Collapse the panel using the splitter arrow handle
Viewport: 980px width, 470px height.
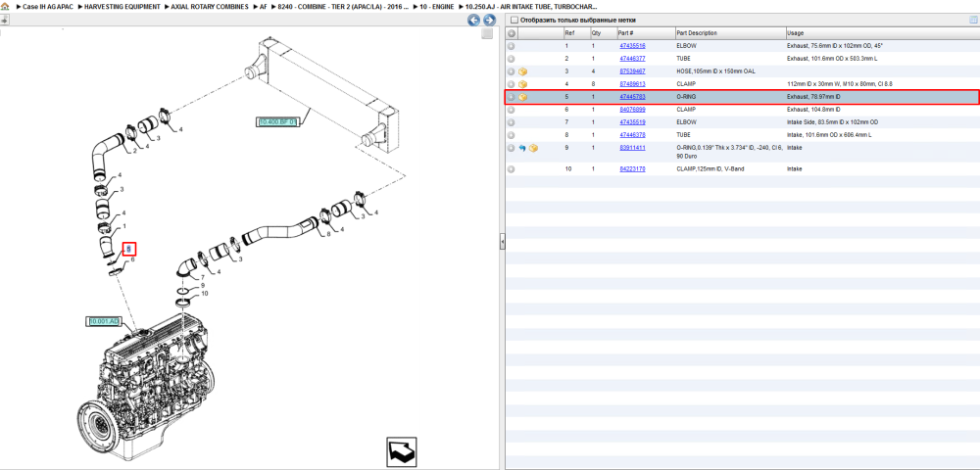click(x=502, y=243)
